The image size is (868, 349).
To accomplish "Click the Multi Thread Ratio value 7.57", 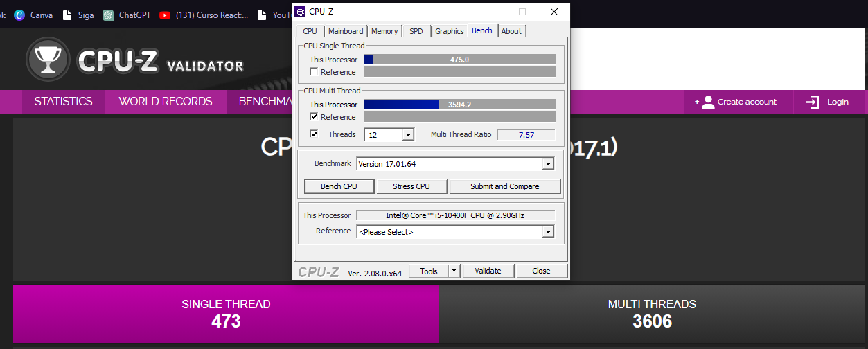I will (x=526, y=135).
